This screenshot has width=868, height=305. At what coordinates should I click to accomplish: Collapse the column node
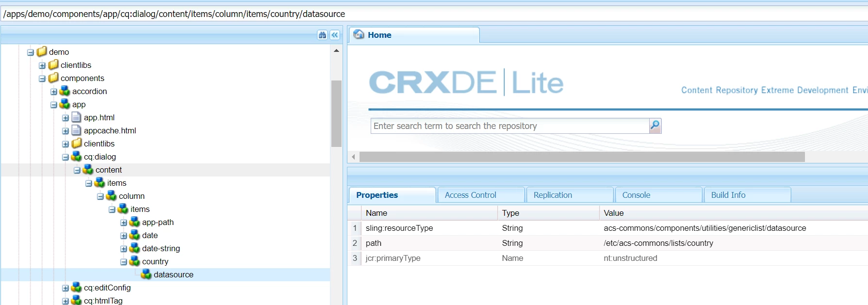(100, 196)
